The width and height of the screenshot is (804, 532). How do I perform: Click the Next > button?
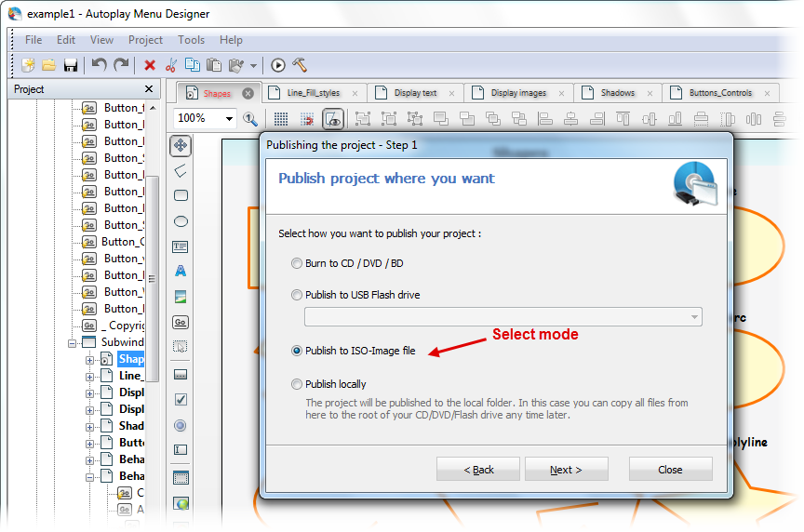[566, 470]
